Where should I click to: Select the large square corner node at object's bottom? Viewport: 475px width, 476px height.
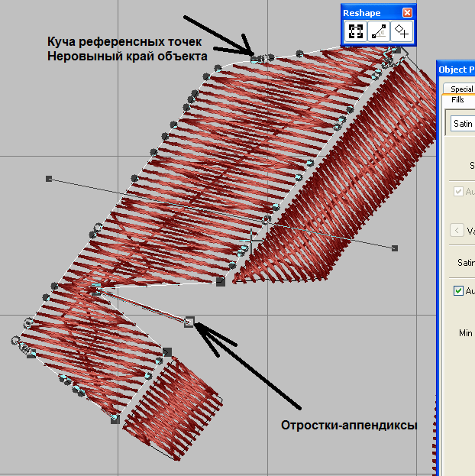coord(220,282)
